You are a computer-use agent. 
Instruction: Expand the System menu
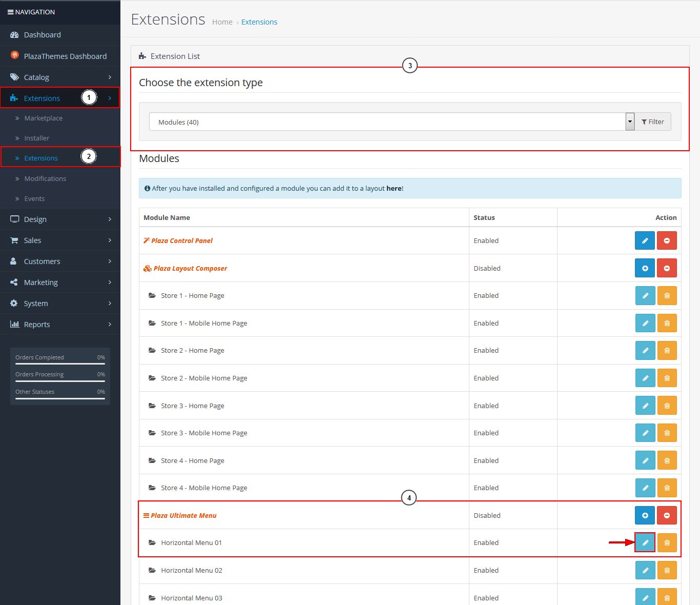click(x=60, y=303)
